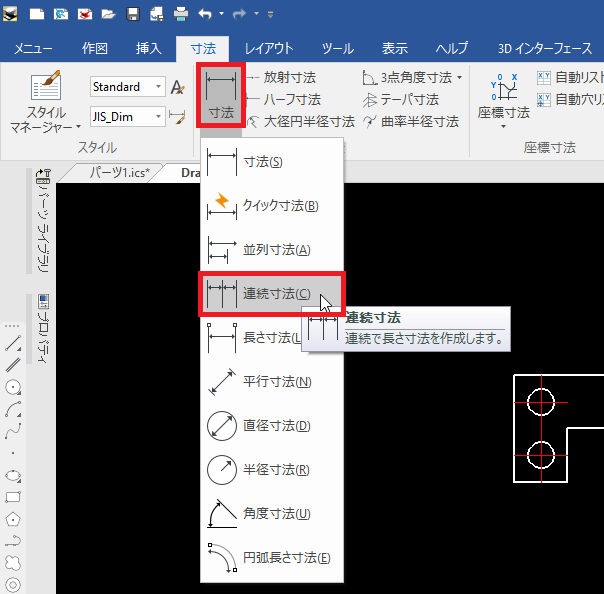This screenshot has width=604, height=594.
Task: Expand the 3点角度寸法 dropdown arrow
Action: click(x=460, y=77)
